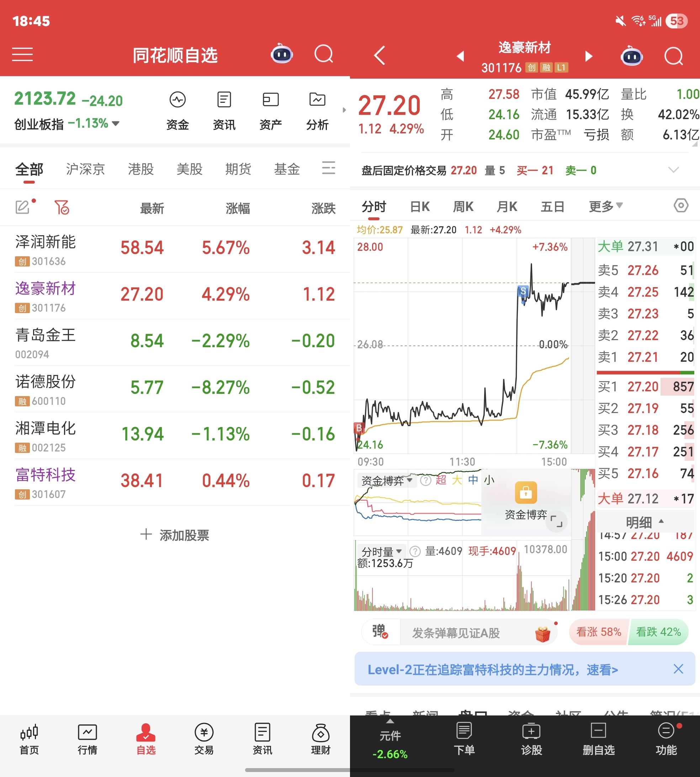Tap 删自选 to remove from watchlist
The image size is (700, 777).
pyautogui.click(x=599, y=739)
